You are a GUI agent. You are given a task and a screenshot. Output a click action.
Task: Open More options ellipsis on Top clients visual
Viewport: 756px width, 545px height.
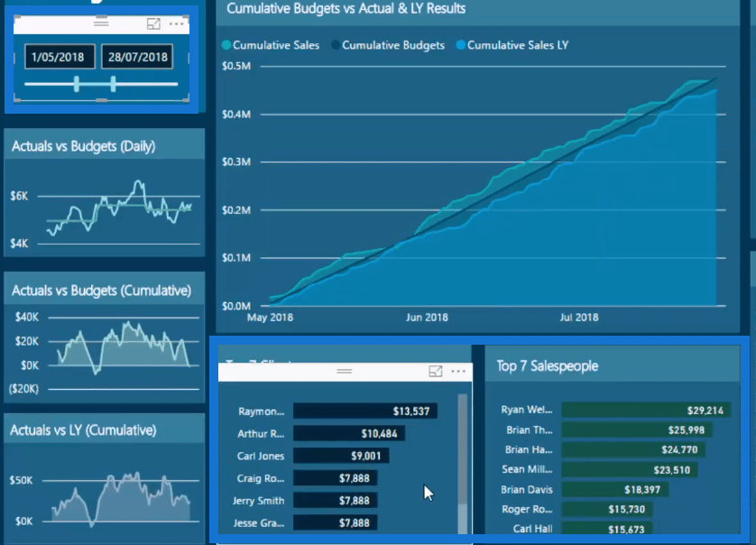(x=458, y=371)
